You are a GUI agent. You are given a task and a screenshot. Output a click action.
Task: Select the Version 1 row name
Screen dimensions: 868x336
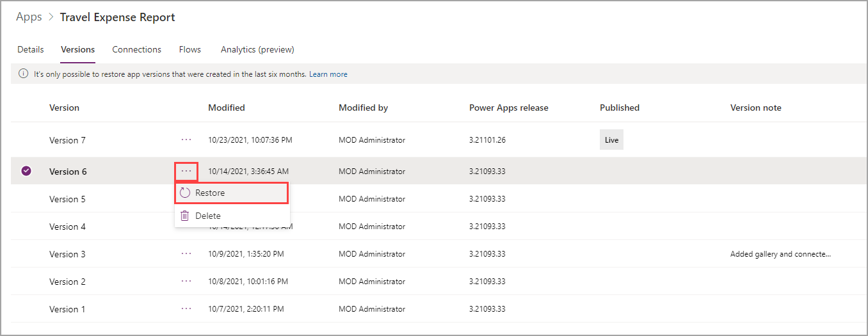tap(67, 308)
